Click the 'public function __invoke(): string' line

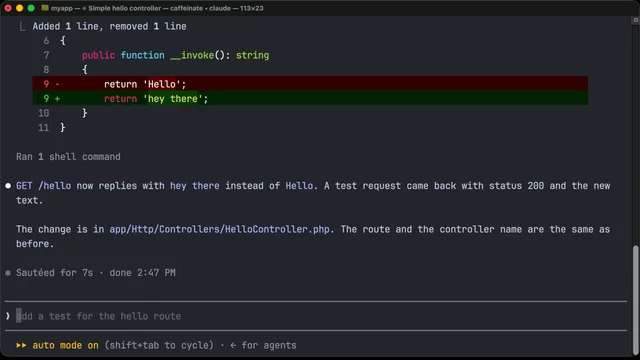(x=176, y=55)
